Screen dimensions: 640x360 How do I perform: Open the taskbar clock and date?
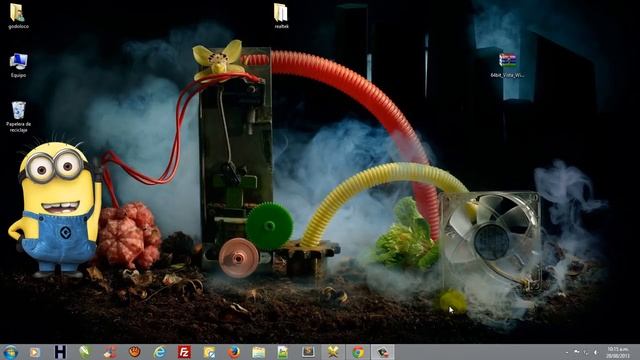(618, 352)
